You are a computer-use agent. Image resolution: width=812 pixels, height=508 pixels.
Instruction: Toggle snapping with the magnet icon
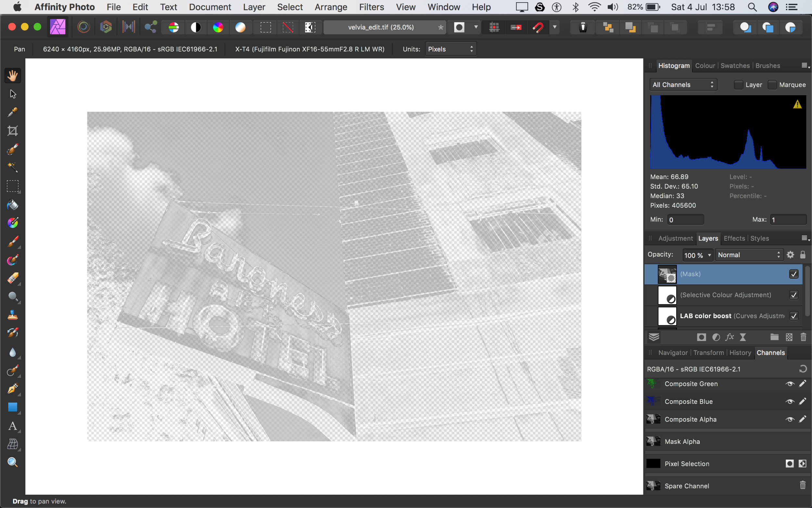[538, 27]
